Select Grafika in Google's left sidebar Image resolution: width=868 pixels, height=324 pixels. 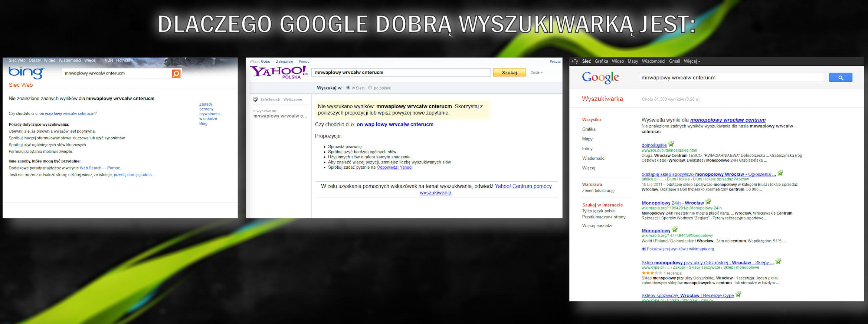[589, 129]
